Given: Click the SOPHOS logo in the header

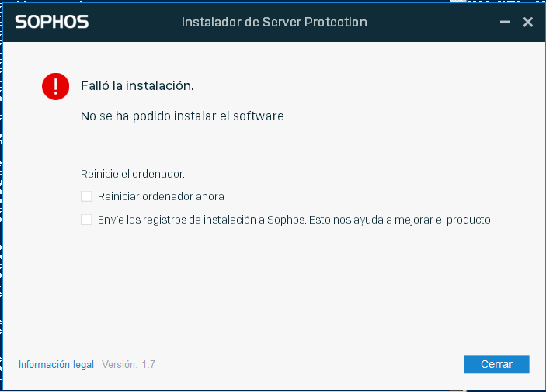Looking at the screenshot, I should [x=52, y=22].
